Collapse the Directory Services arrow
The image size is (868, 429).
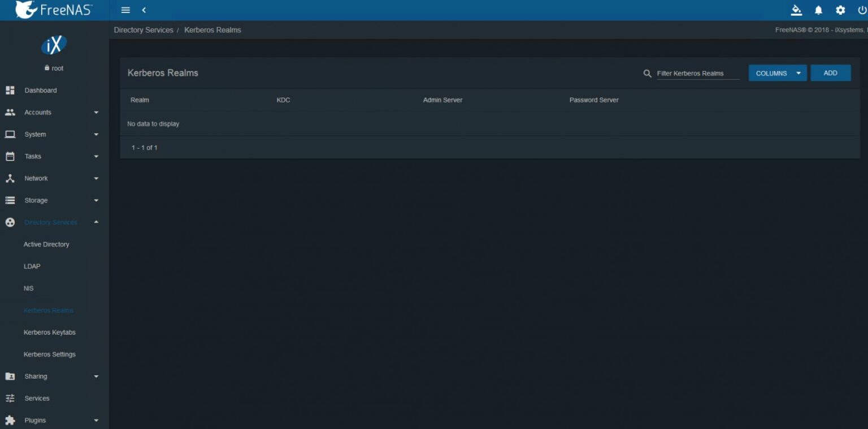click(96, 222)
